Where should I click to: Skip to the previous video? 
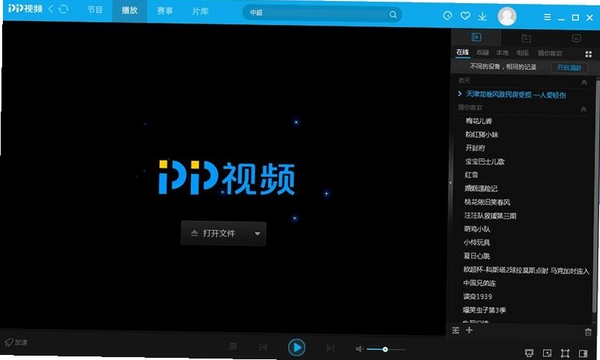(263, 347)
